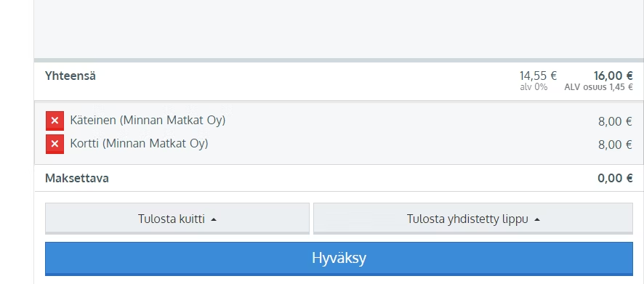Click the 14,55 € tax-free total
Viewport: 644px width, 284px height.
pyautogui.click(x=538, y=76)
